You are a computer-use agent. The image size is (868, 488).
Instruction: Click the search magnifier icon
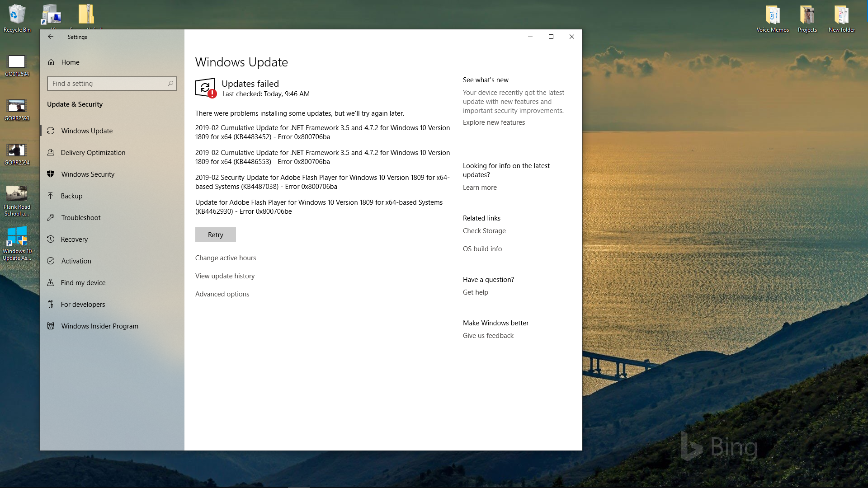(170, 84)
